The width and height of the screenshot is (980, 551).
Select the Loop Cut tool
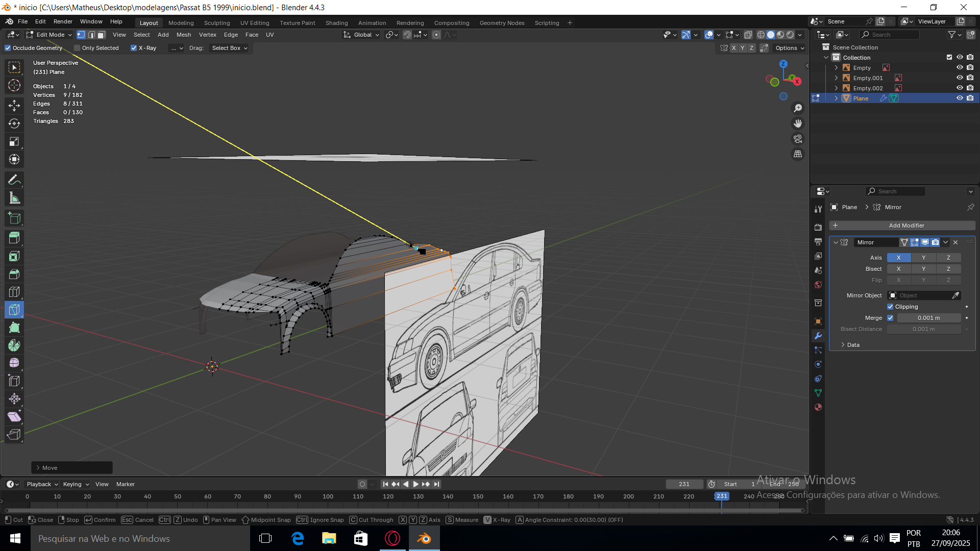[x=14, y=292]
